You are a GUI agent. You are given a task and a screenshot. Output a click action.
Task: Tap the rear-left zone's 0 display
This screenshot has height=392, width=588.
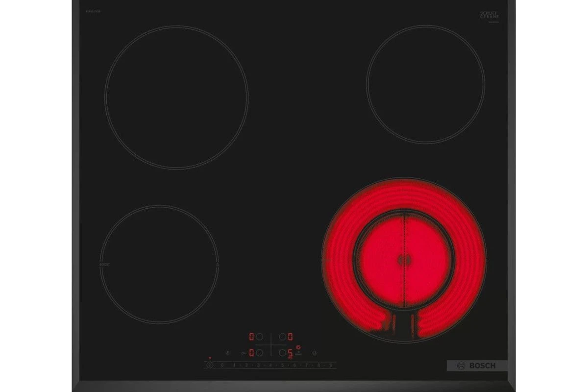[x=252, y=337]
